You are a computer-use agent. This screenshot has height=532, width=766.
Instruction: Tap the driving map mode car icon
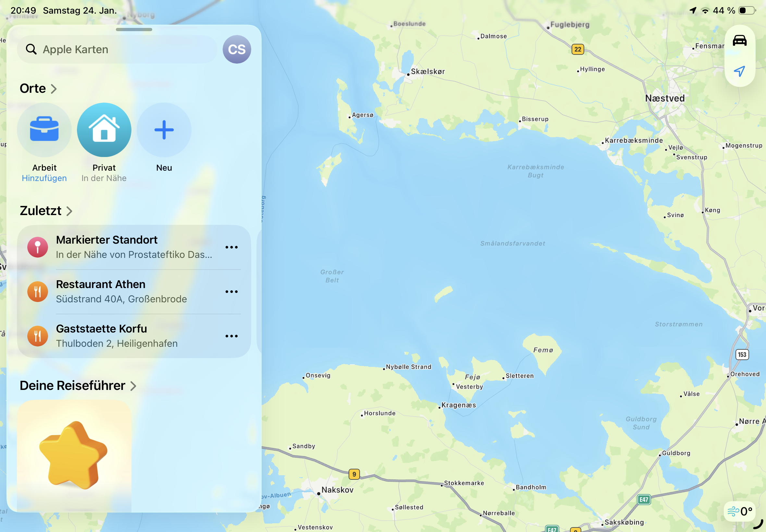pos(739,41)
